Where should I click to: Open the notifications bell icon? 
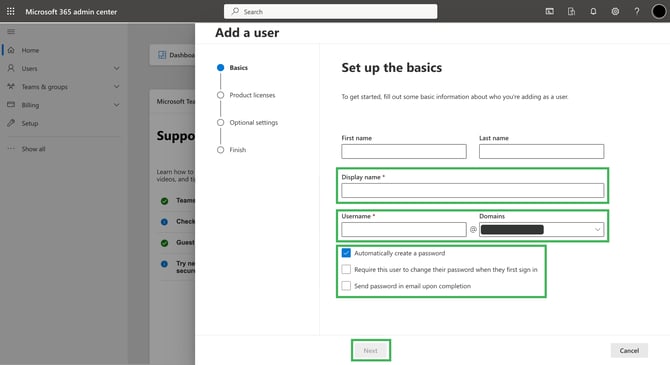593,12
